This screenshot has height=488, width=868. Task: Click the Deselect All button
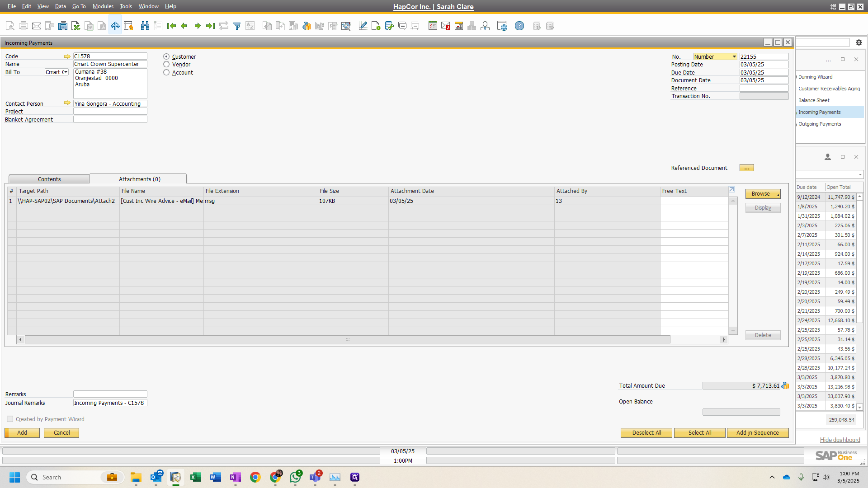point(646,432)
